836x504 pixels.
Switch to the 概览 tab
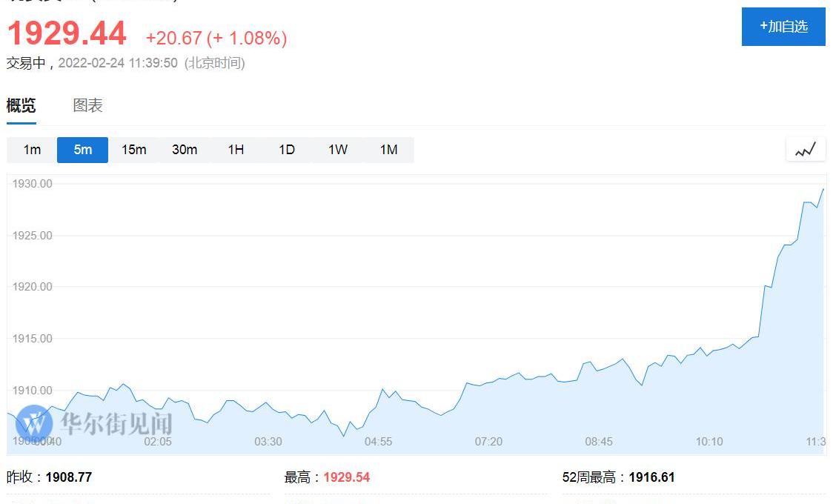(21, 105)
